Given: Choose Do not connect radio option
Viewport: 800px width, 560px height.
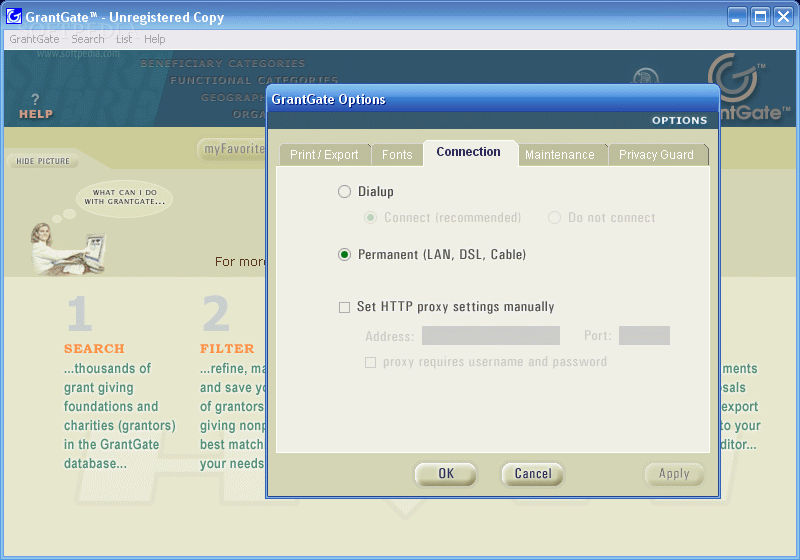Looking at the screenshot, I should (x=554, y=218).
